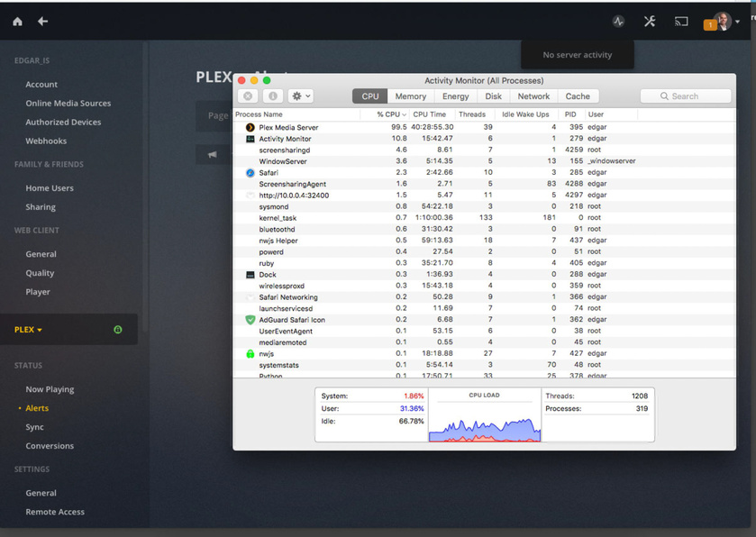Open Web Client General settings
The image size is (756, 537).
[41, 254]
